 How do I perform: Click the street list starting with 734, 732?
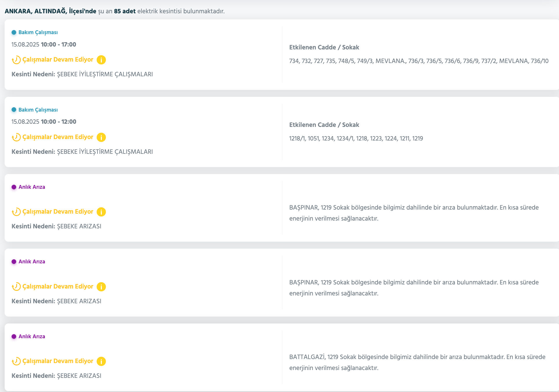(x=419, y=61)
